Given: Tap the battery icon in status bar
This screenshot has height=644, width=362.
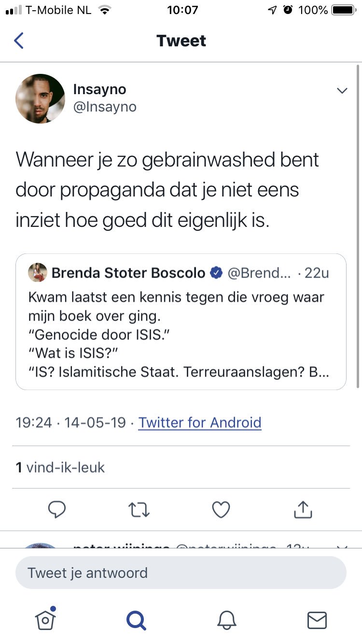Looking at the screenshot, I should click(343, 10).
